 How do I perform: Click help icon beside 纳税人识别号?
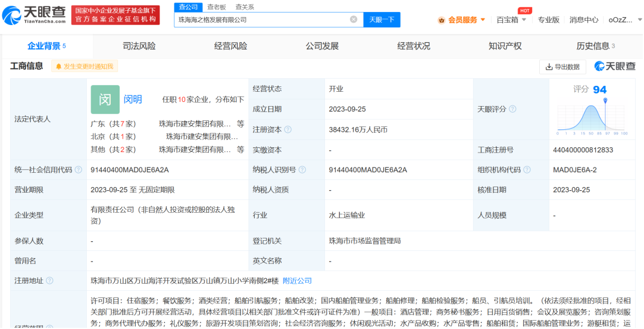click(x=302, y=170)
